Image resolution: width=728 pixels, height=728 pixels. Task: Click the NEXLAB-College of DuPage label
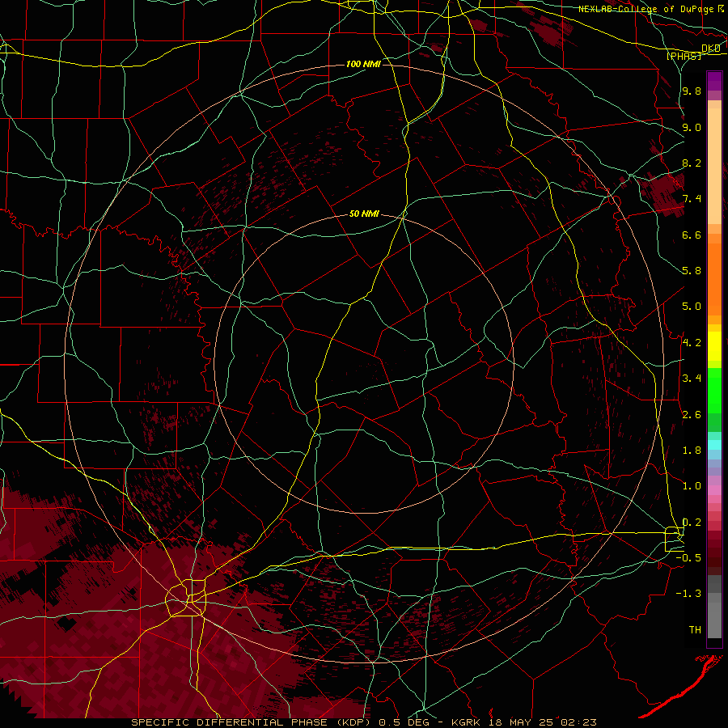(645, 9)
